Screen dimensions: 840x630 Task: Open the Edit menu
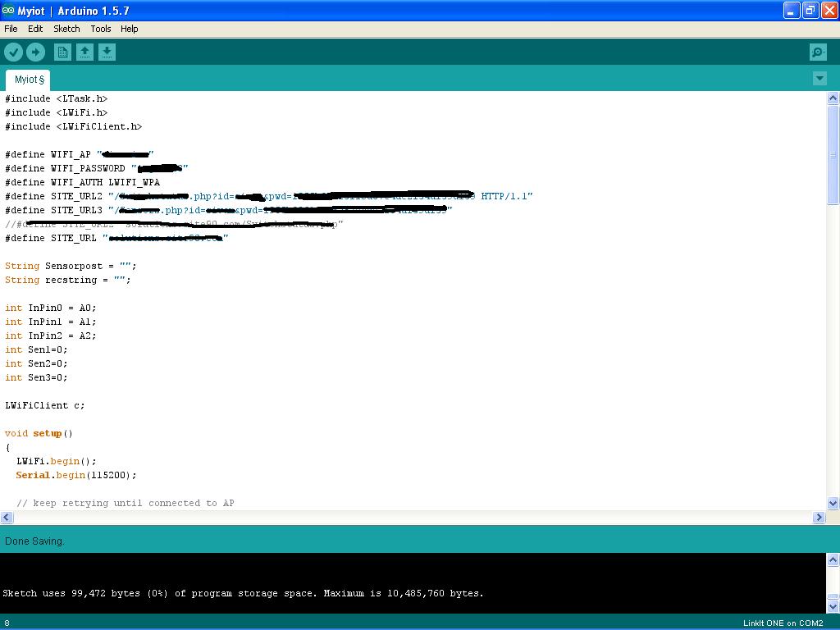click(35, 29)
